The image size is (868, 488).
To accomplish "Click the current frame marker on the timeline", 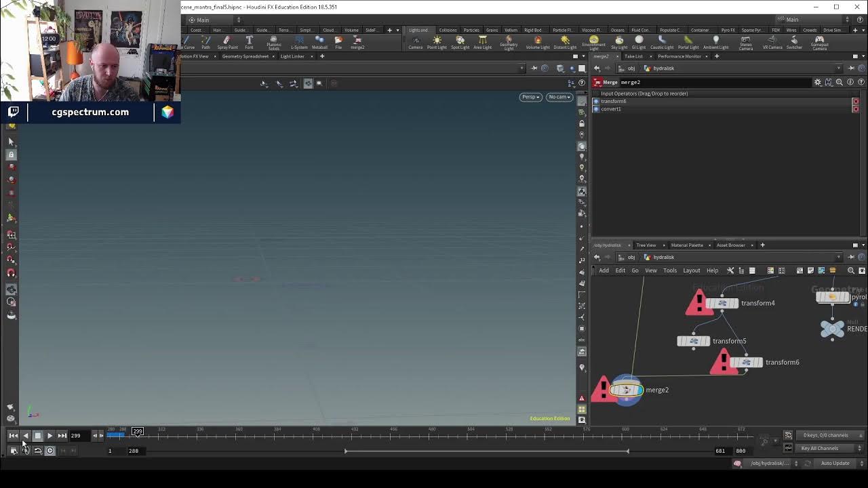I will pos(138,431).
